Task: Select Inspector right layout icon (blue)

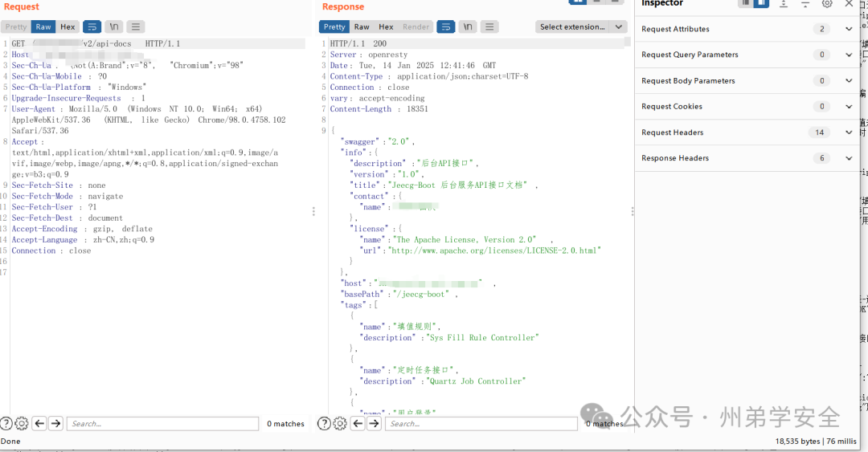Action: [x=761, y=2]
